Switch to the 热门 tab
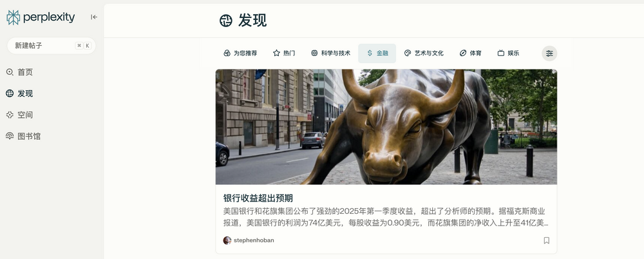The image size is (644, 259). click(284, 53)
